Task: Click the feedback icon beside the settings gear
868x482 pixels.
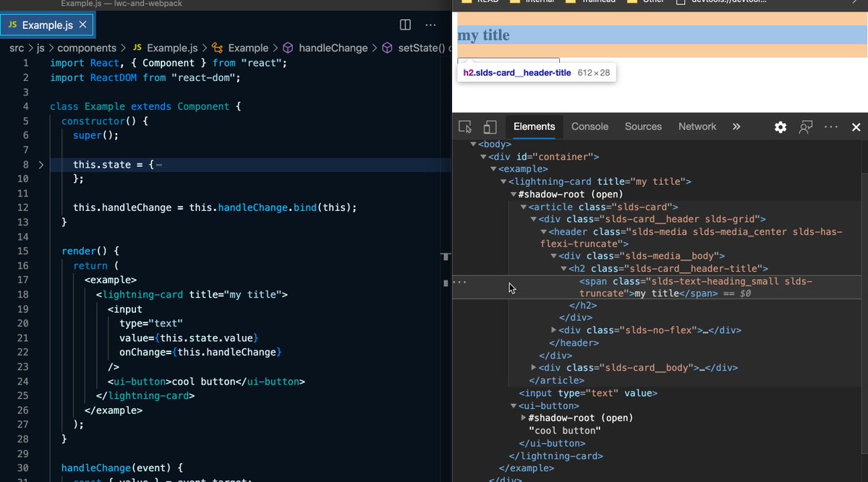Action: tap(805, 126)
